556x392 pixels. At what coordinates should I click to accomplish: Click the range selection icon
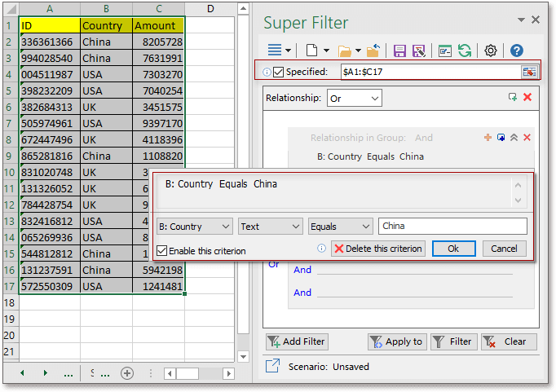pyautogui.click(x=529, y=72)
